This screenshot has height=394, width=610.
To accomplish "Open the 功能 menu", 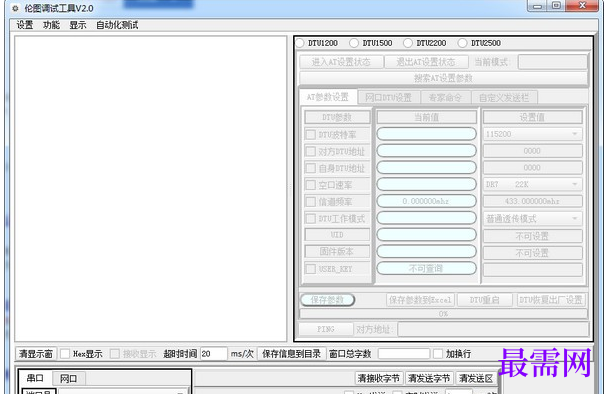I will 51,25.
